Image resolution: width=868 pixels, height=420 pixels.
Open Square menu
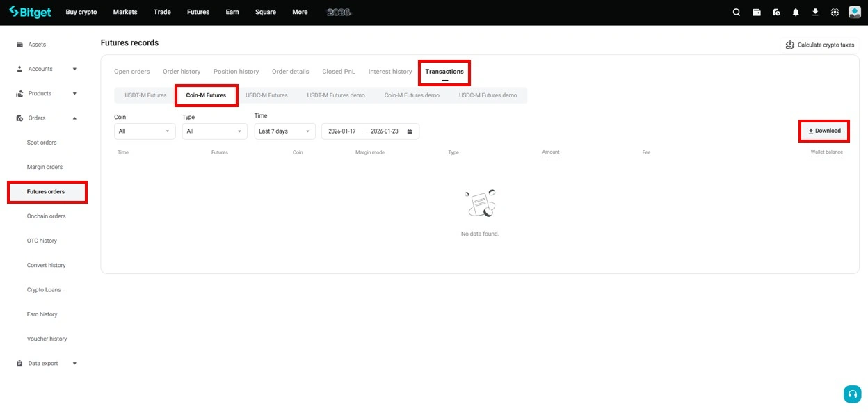click(x=266, y=12)
